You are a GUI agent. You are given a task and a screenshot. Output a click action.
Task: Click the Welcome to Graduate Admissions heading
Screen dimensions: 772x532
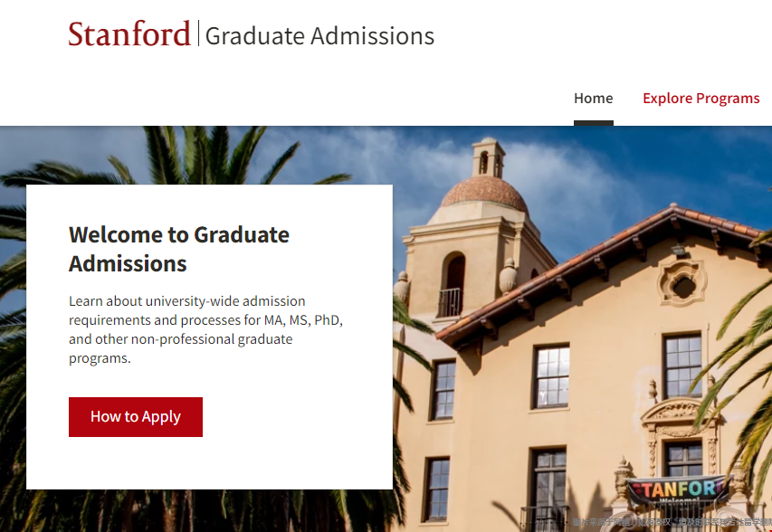179,249
